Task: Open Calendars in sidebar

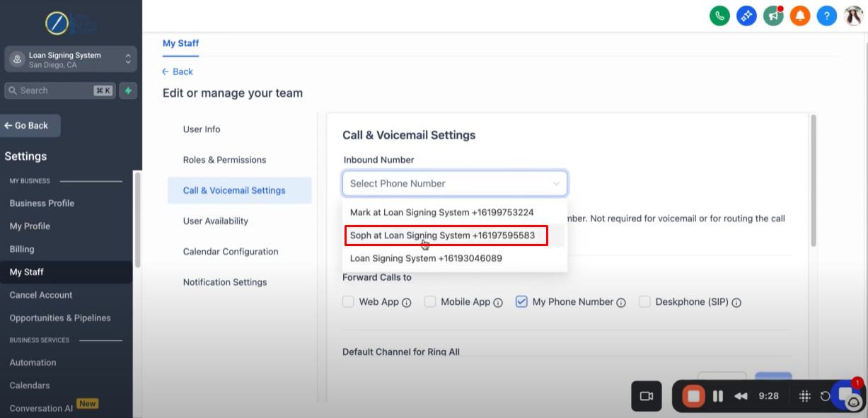Action: [x=30, y=385]
